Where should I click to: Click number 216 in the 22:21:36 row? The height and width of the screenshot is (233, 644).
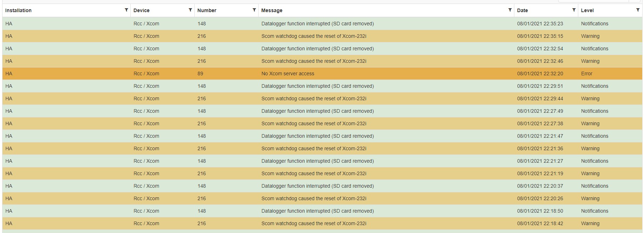tap(201, 148)
